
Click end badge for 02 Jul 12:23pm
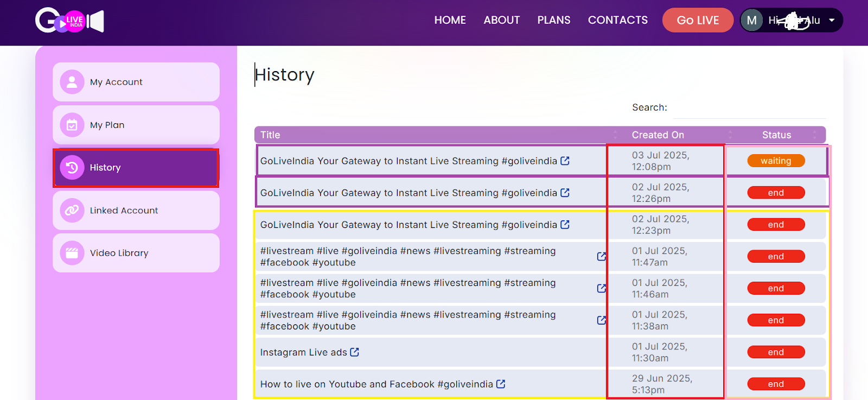tap(776, 224)
